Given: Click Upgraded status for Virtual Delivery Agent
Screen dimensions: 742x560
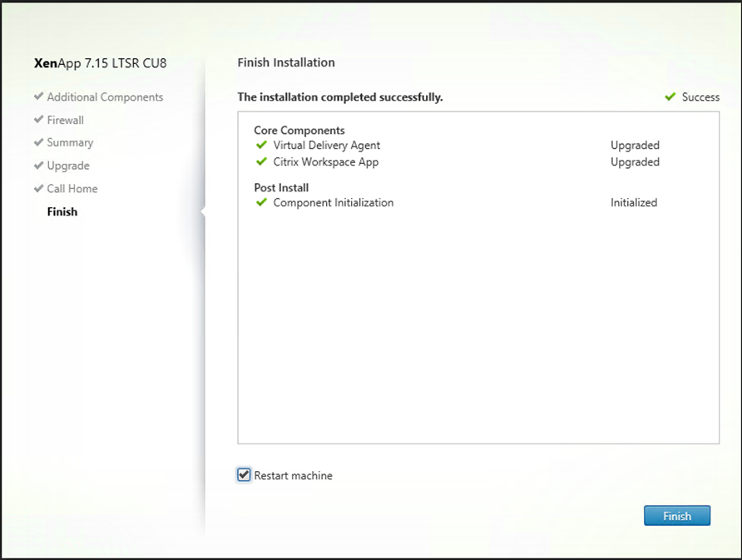Looking at the screenshot, I should (x=635, y=146).
